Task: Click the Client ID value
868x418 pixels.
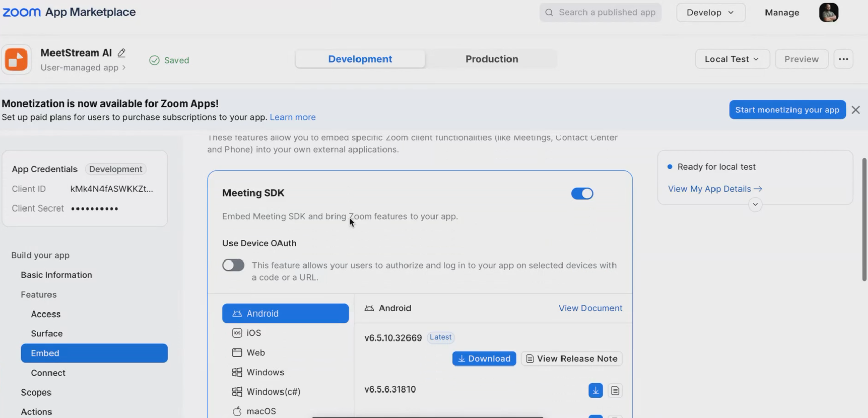Action: pyautogui.click(x=112, y=189)
